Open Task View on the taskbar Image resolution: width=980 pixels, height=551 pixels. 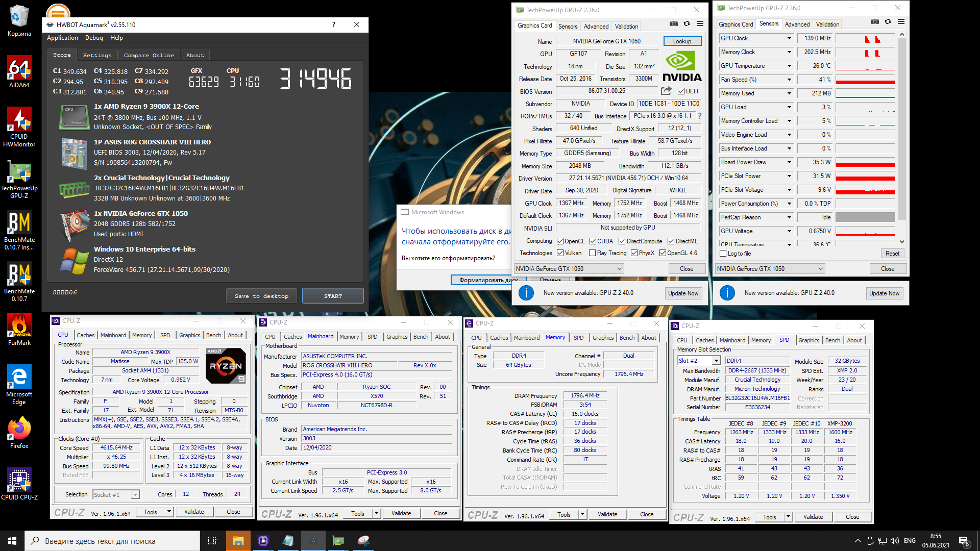212,541
